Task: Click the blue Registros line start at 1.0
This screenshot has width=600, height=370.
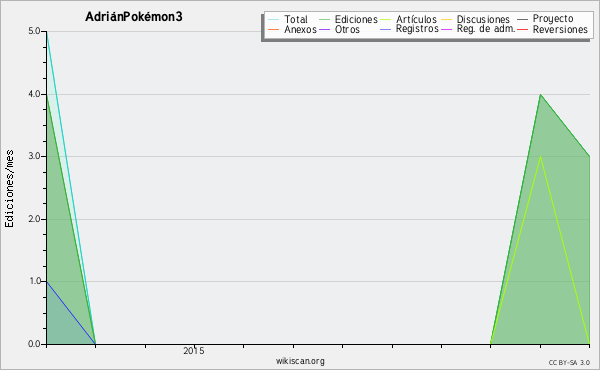Action: click(47, 282)
